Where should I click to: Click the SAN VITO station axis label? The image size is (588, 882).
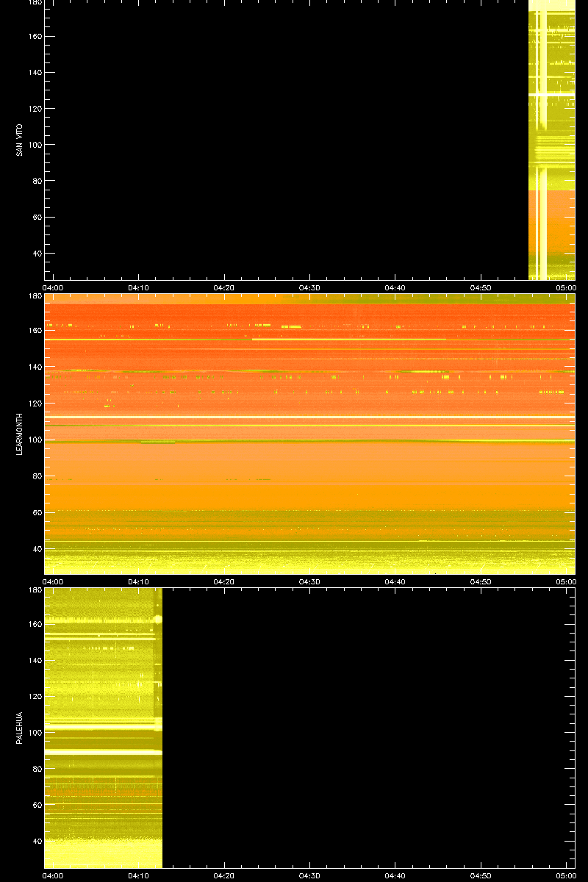[20, 140]
